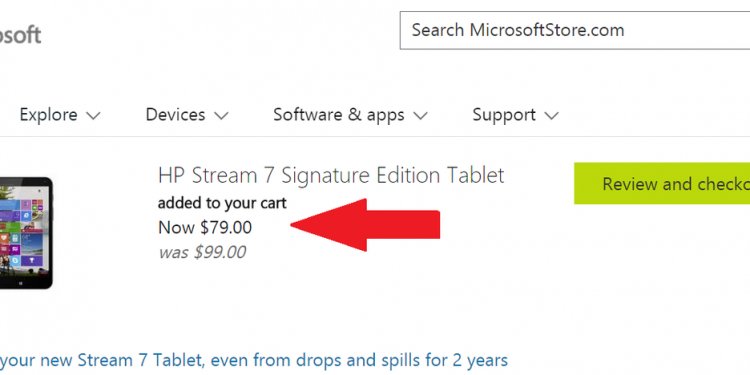Viewport: 750px width, 375px height.
Task: Go home via the Microsoft logo
Action: coord(20,35)
